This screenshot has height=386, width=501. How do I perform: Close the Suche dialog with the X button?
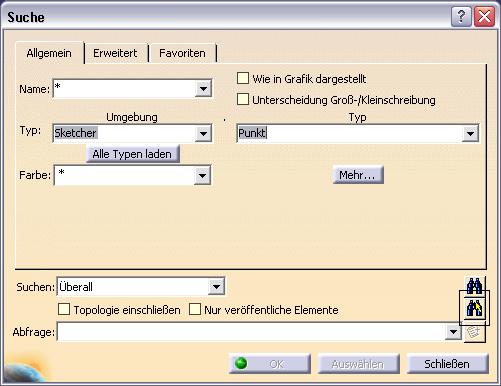pos(484,16)
